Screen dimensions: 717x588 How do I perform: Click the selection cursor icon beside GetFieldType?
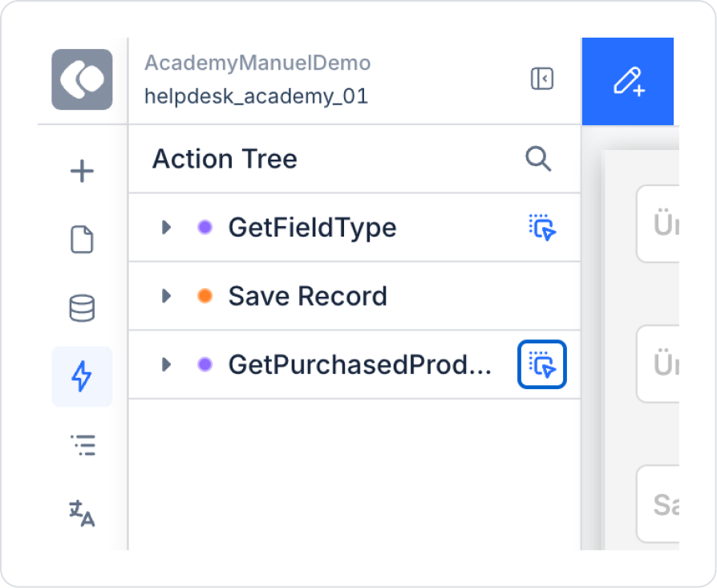click(542, 227)
